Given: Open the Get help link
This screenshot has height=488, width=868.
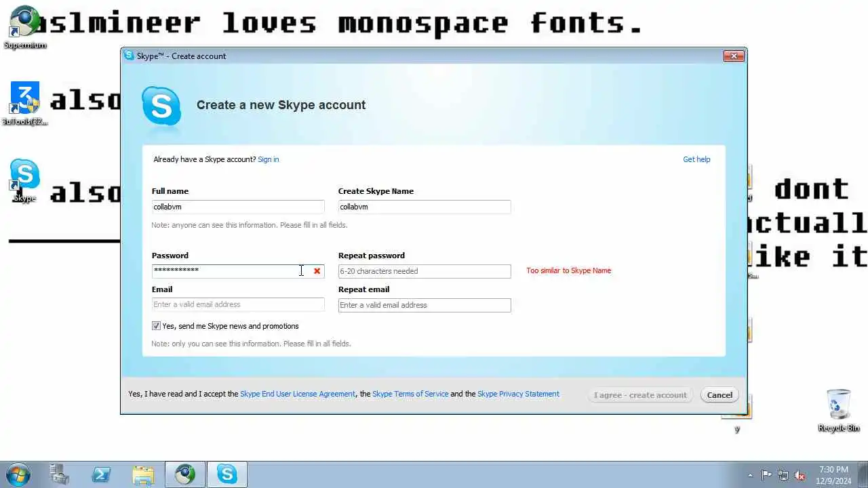Looking at the screenshot, I should [696, 159].
